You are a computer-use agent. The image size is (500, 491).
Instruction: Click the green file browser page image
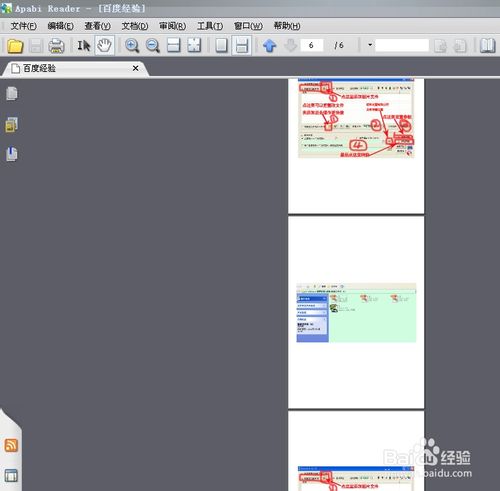pyautogui.click(x=356, y=313)
